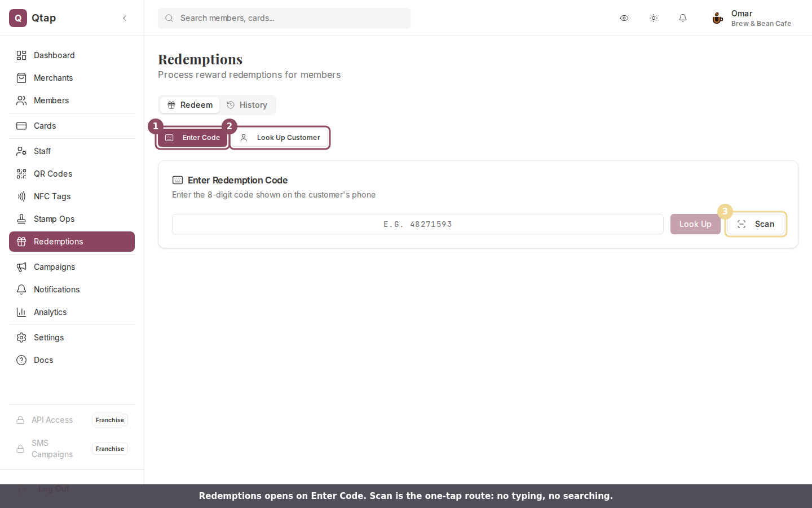Click the search members, cards field
The width and height of the screenshot is (812, 508).
tap(284, 18)
